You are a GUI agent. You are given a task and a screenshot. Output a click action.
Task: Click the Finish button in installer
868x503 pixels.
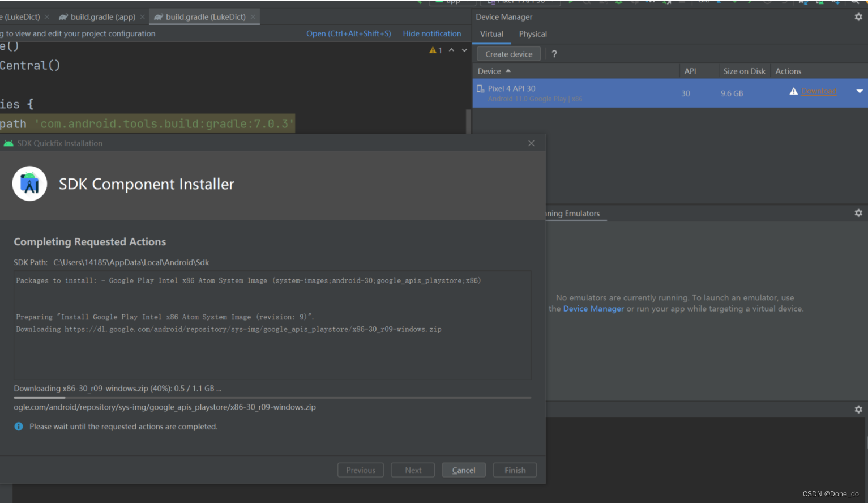pyautogui.click(x=515, y=470)
